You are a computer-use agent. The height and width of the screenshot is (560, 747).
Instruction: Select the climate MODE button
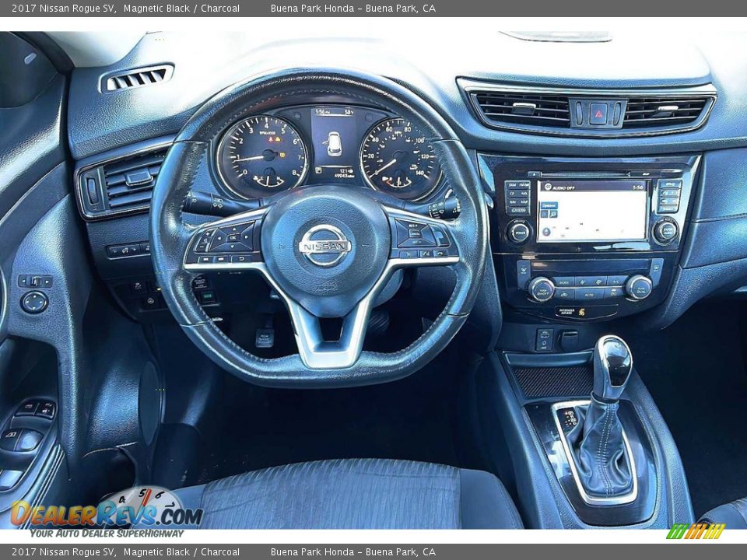(x=564, y=283)
